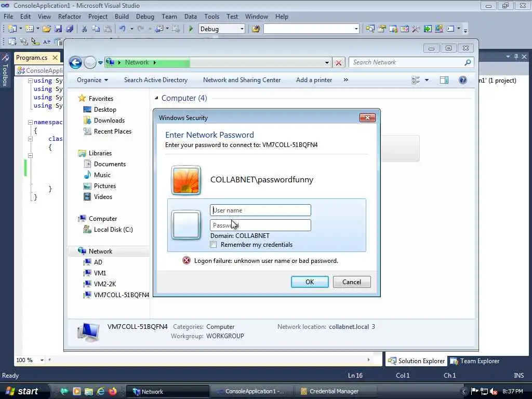Click the Open File folder icon
This screenshot has width=532, height=399.
(47, 29)
